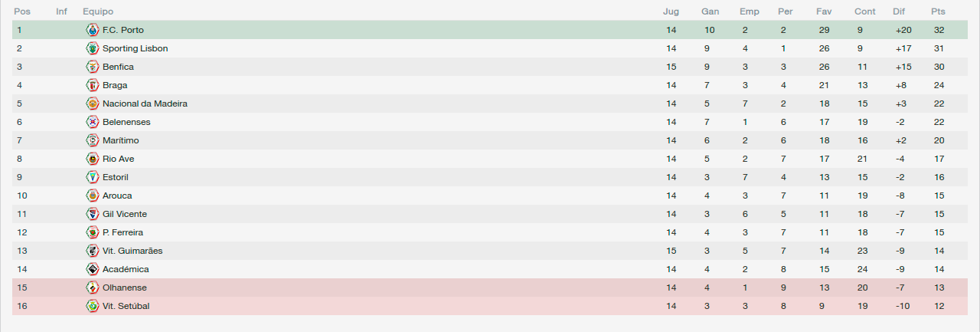Open the Académica team link
This screenshot has width=980, height=332.
click(x=126, y=269)
